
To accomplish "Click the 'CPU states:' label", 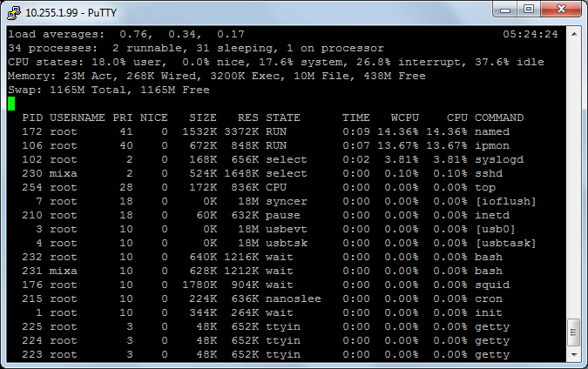I will 46,62.
